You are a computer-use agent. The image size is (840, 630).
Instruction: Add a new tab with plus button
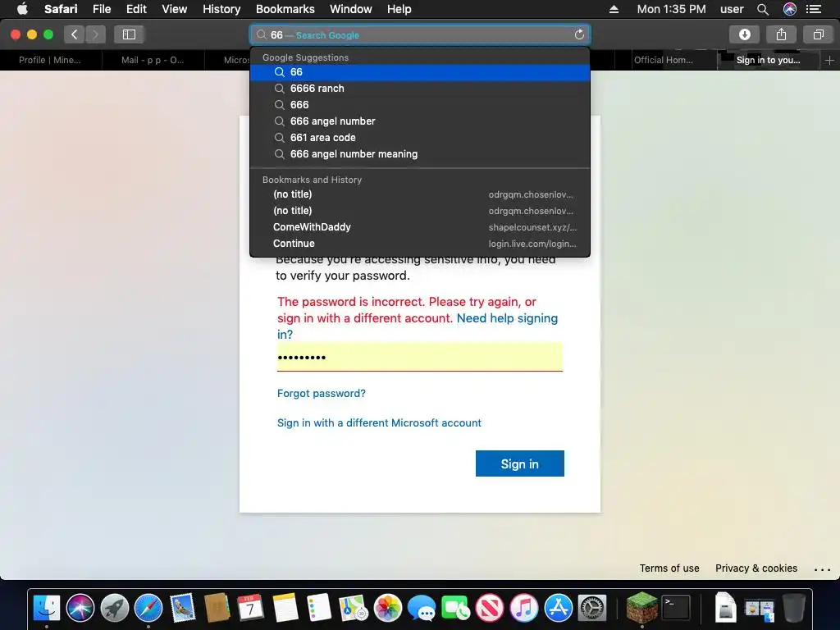(x=829, y=61)
